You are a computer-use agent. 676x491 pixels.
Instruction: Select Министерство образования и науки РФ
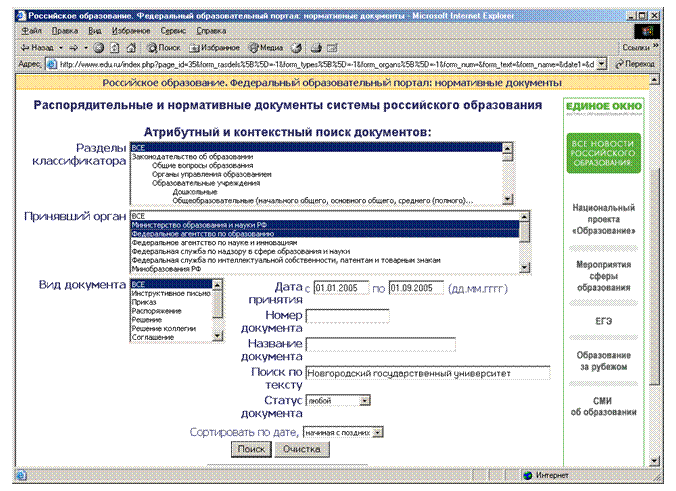click(325, 225)
